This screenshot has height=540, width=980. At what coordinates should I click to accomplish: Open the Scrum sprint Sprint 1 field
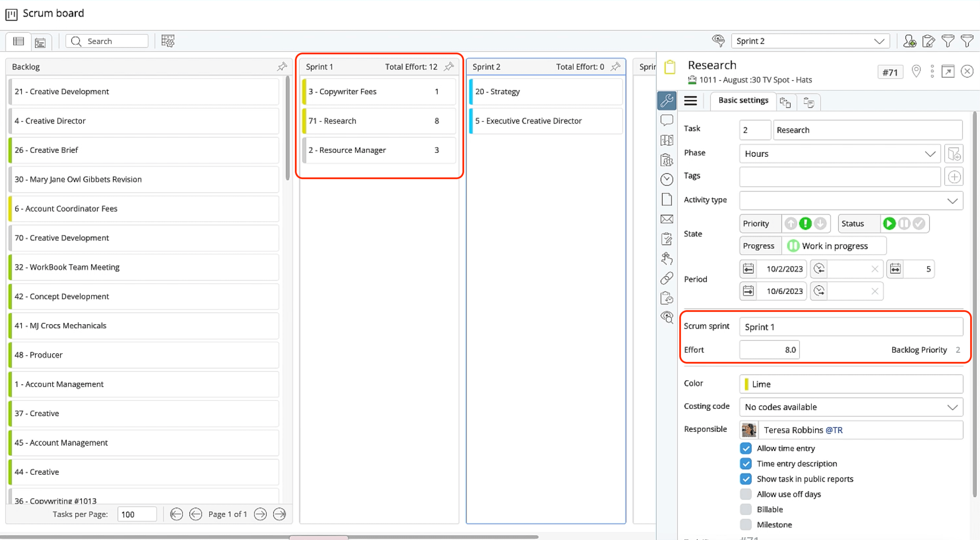pyautogui.click(x=851, y=327)
